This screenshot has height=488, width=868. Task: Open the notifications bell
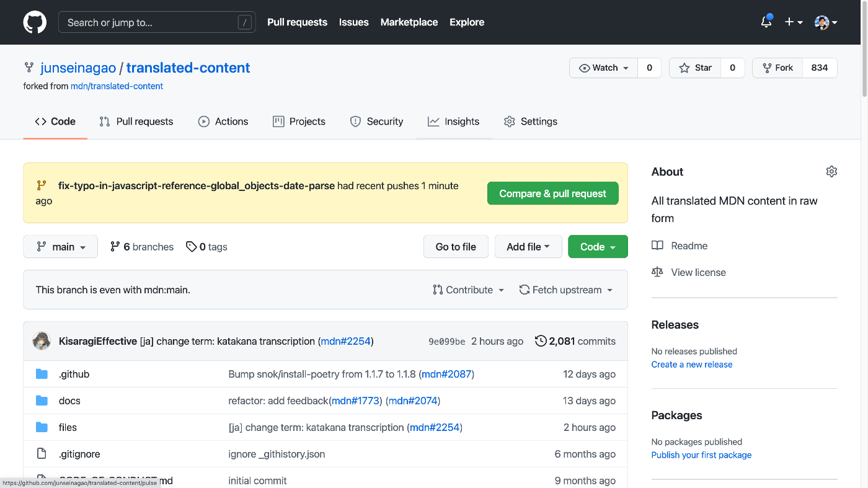pyautogui.click(x=766, y=22)
